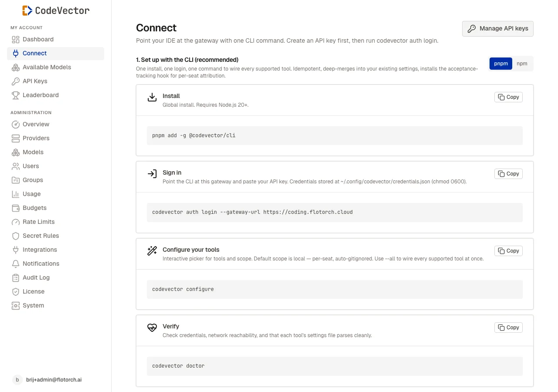Click the Usage bar chart icon

[16, 194]
